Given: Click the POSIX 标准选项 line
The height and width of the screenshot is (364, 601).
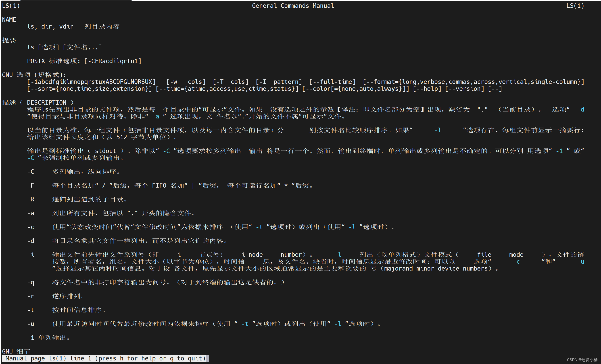Looking at the screenshot, I should 84,61.
